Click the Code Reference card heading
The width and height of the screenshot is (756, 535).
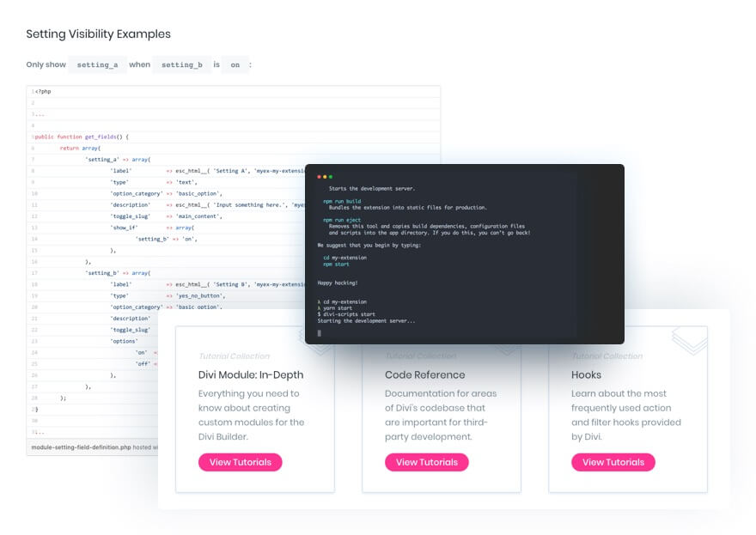tap(424, 374)
